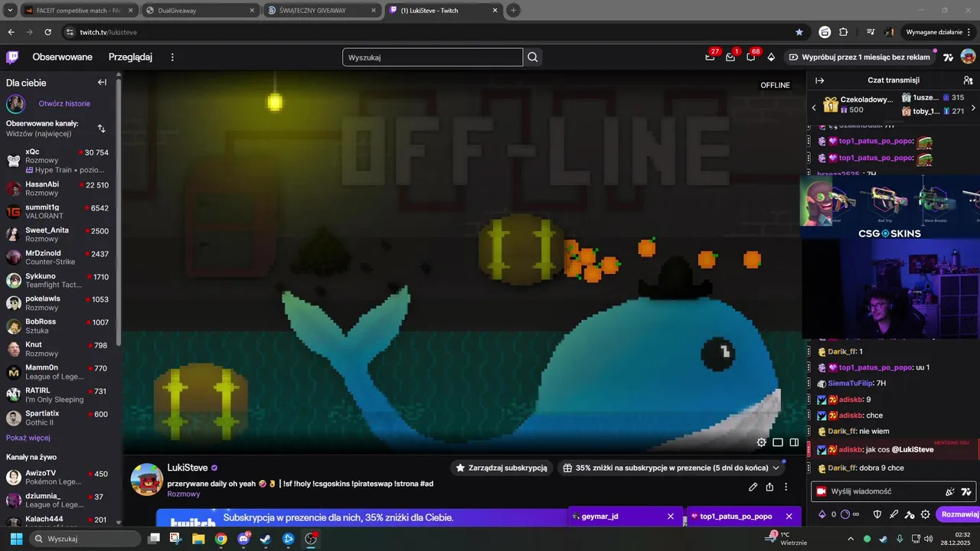Open the Get Bits diamond icon in header
980x551 pixels.
(771, 57)
